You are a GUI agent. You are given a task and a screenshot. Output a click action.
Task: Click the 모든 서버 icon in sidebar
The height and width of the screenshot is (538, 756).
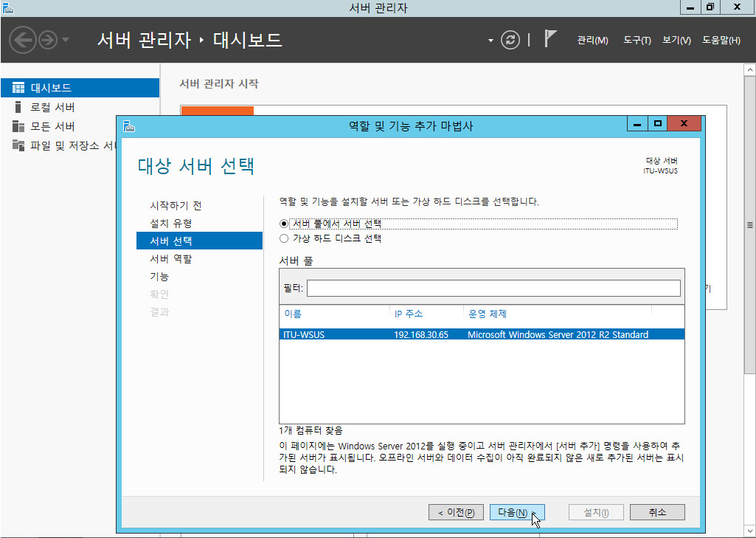tap(18, 126)
